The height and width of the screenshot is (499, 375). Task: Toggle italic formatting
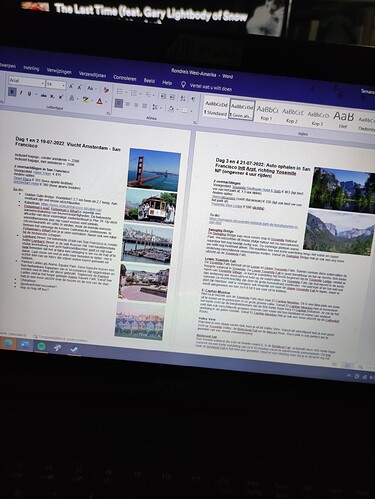click(x=21, y=93)
